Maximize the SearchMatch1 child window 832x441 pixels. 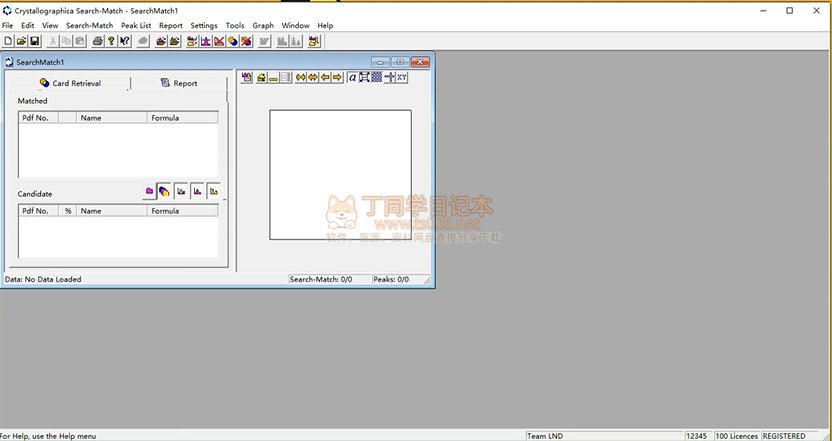[x=399, y=62]
